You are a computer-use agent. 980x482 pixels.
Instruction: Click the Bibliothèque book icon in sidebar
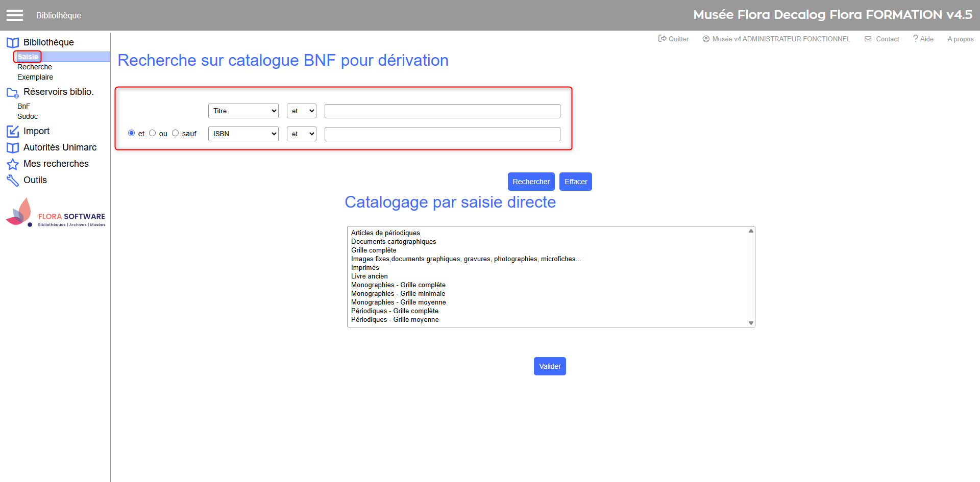(12, 42)
